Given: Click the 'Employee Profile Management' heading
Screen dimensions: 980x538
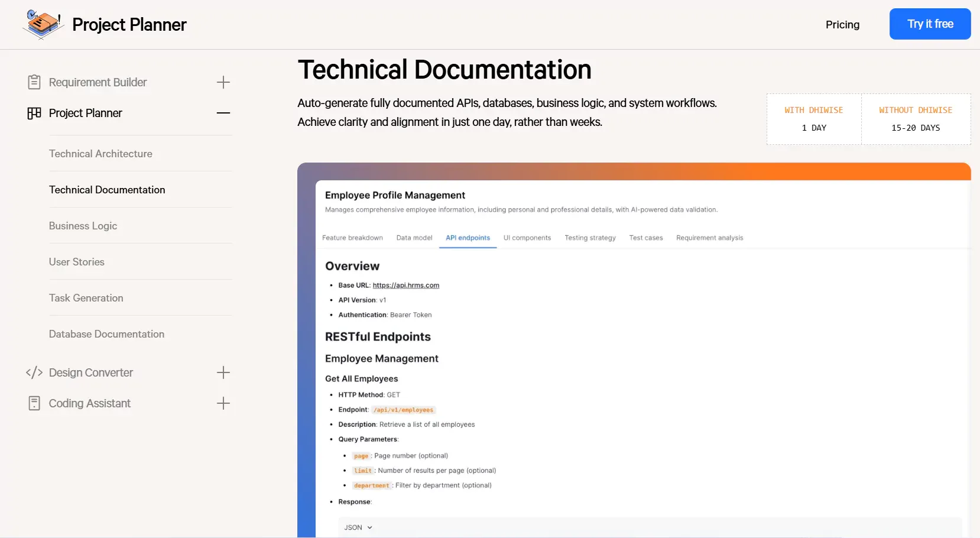Looking at the screenshot, I should [395, 195].
